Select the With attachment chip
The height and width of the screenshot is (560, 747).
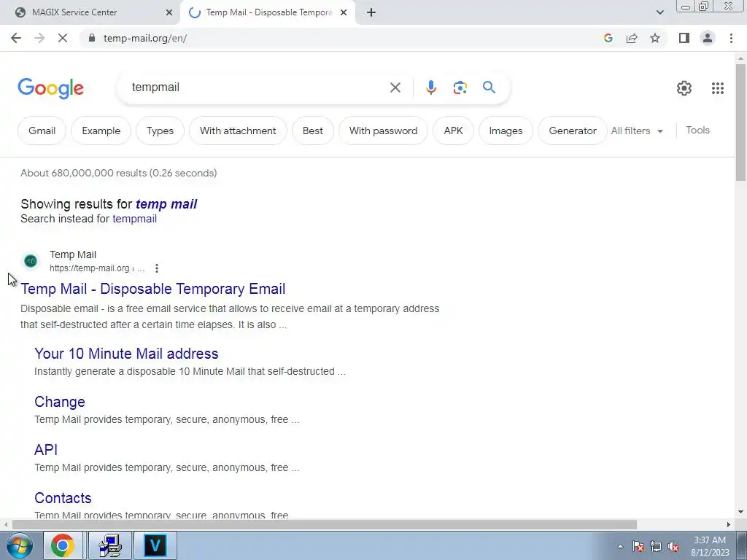pyautogui.click(x=239, y=131)
